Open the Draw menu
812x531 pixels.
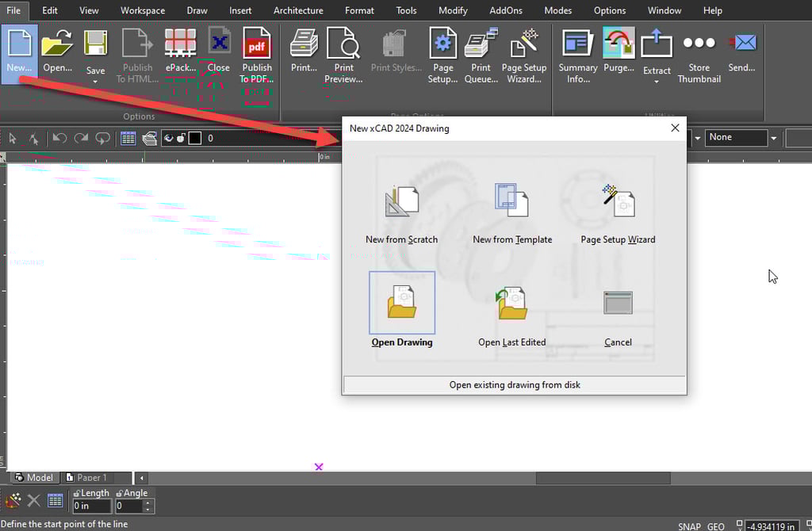(197, 10)
